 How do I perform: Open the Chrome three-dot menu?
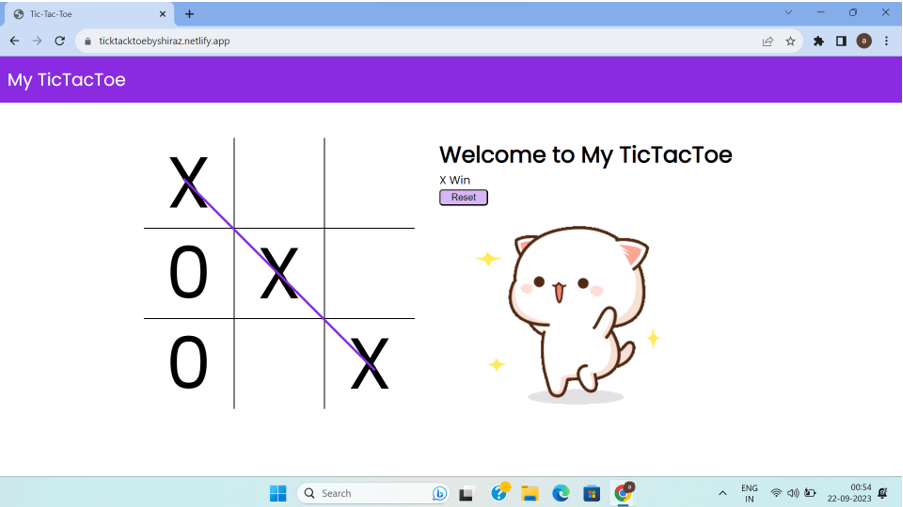click(x=886, y=41)
